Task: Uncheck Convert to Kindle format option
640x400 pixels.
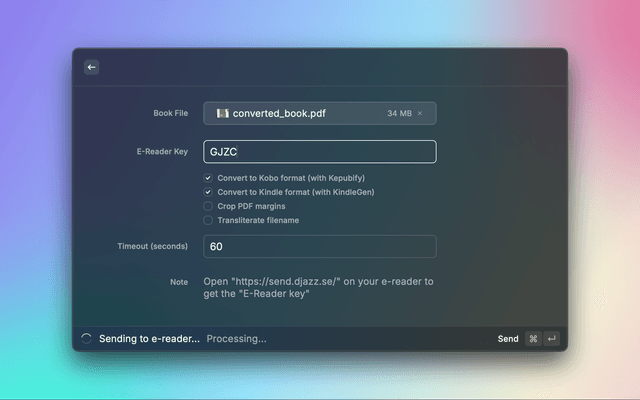Action: [x=208, y=192]
